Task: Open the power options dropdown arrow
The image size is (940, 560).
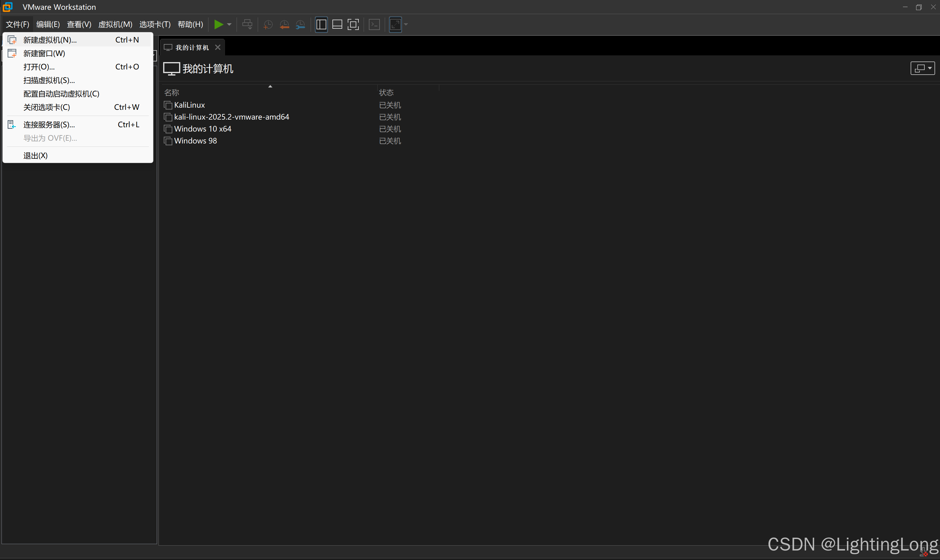Action: coord(229,24)
